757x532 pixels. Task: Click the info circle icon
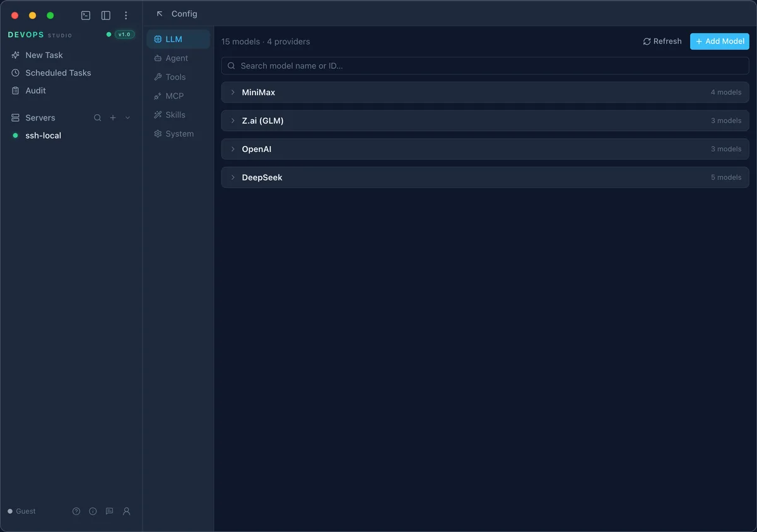(x=93, y=511)
